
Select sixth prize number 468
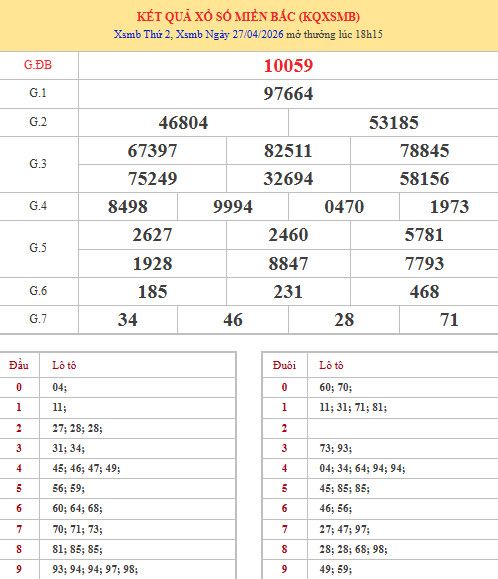[425, 292]
